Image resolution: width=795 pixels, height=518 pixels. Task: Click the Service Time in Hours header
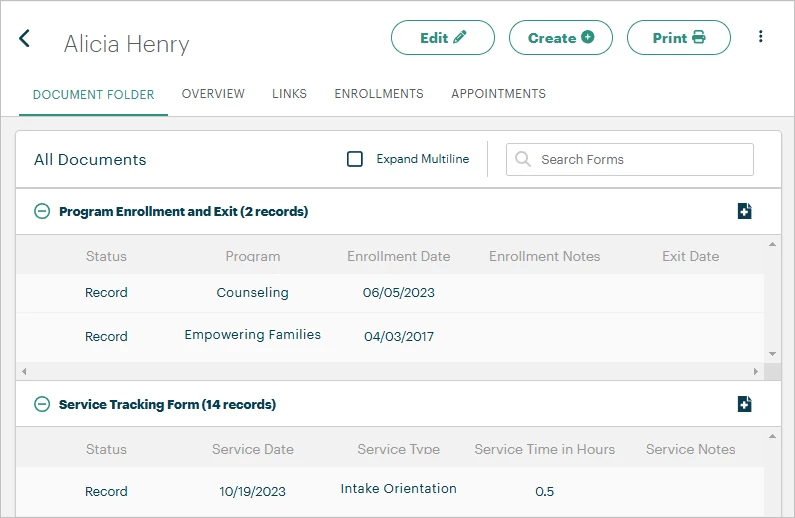545,450
